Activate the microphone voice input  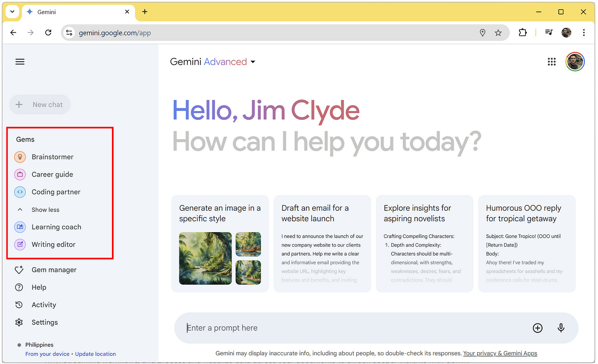click(x=561, y=328)
